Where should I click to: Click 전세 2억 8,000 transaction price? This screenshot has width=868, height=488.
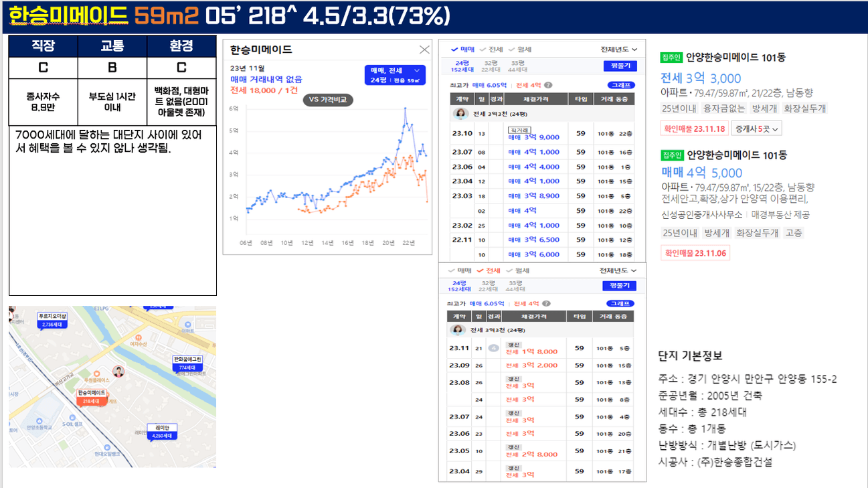[531, 455]
